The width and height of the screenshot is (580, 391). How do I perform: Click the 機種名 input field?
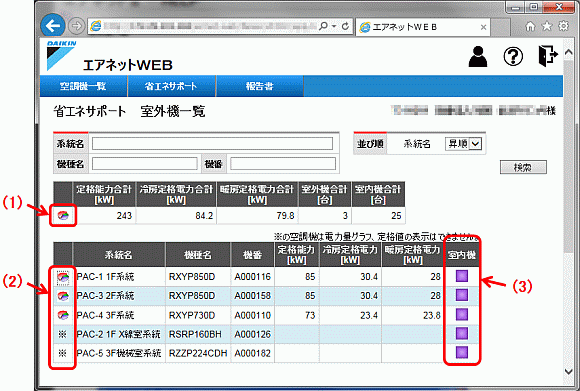pos(145,164)
